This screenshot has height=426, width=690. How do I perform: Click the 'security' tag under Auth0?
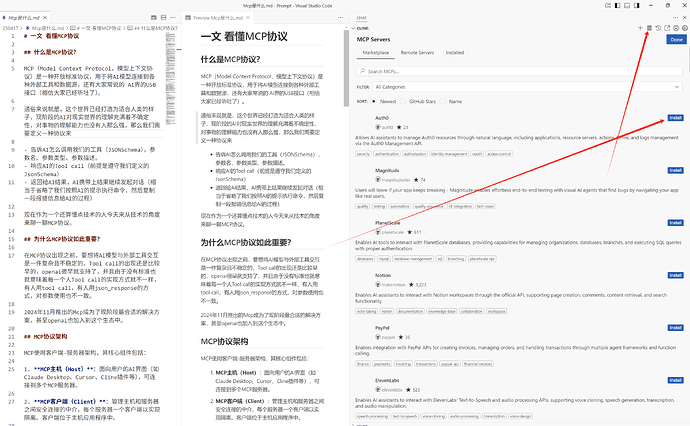363,154
